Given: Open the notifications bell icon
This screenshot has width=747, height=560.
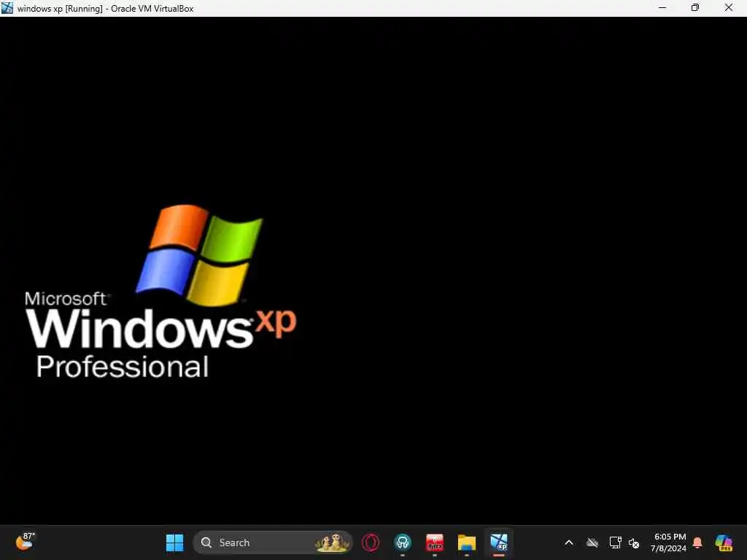Looking at the screenshot, I should (697, 542).
